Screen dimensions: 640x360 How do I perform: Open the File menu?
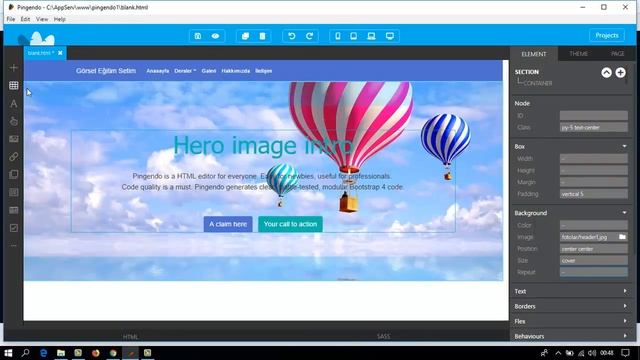coord(11,19)
